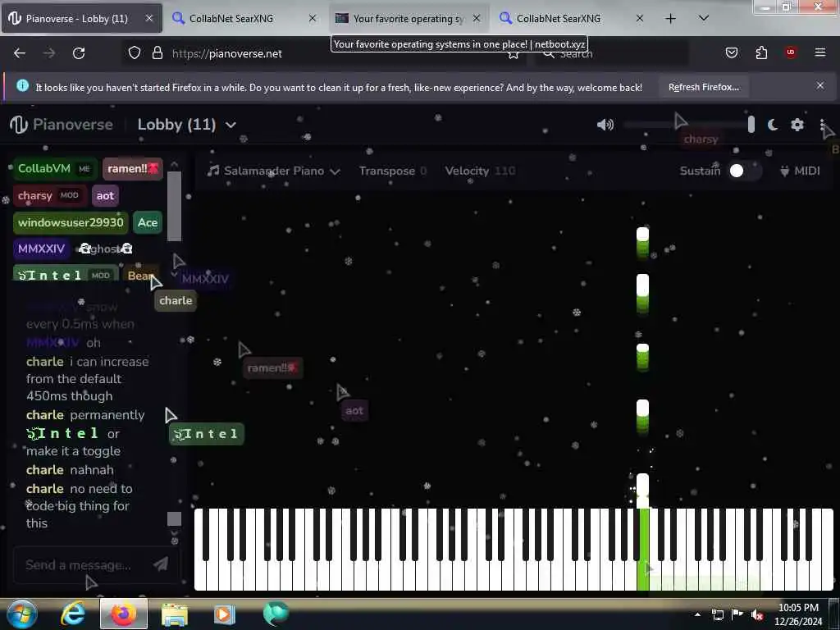Open Pianoverse settings gear

coord(797,125)
